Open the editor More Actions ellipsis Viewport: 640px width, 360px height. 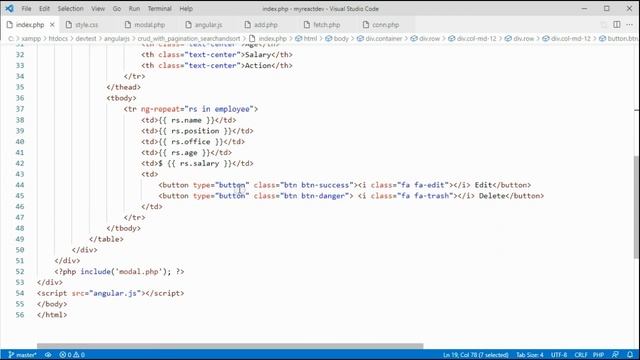(629, 24)
